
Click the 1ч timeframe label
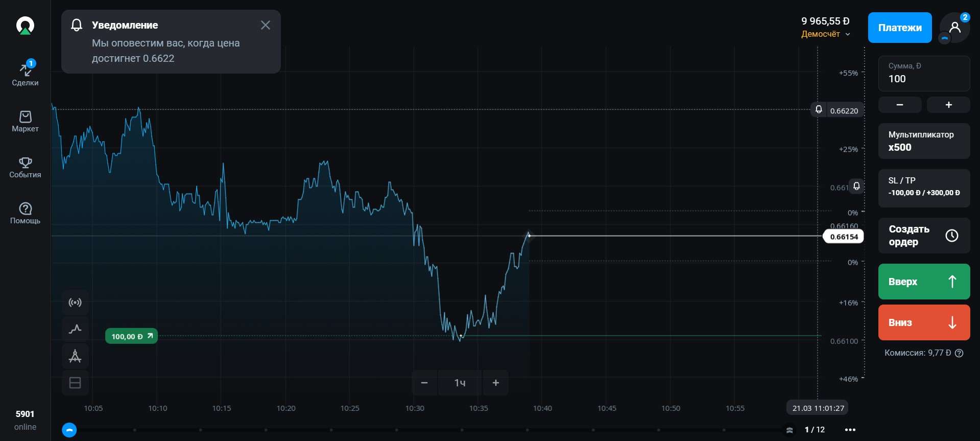pos(460,383)
